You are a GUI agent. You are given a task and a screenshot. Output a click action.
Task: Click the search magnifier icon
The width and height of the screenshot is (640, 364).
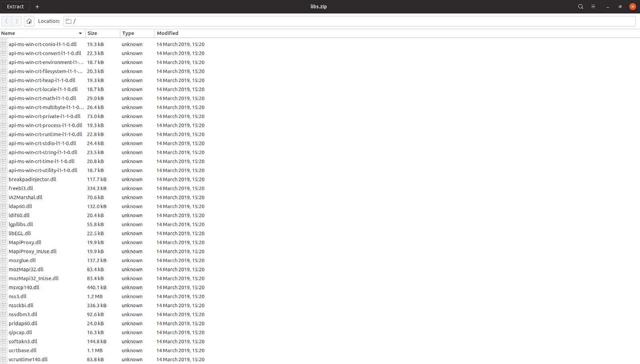pos(580,6)
